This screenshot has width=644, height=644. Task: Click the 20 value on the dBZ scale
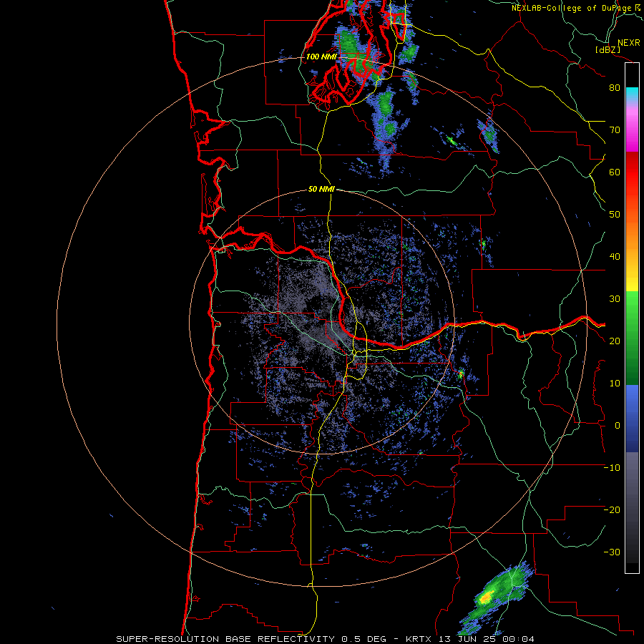(x=615, y=341)
